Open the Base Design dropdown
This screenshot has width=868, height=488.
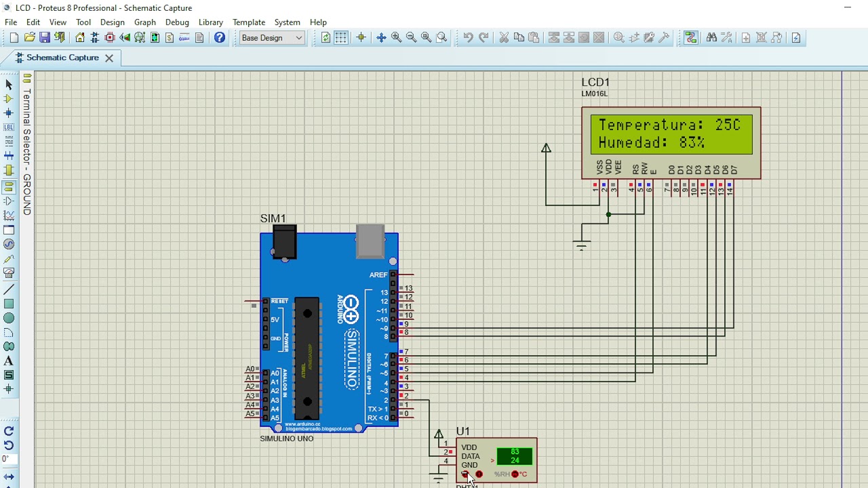click(x=272, y=38)
